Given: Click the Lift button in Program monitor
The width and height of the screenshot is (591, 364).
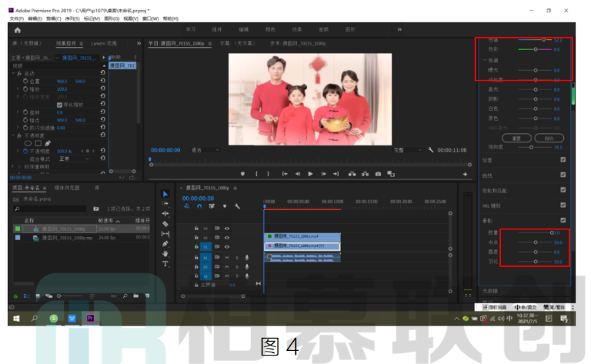Looking at the screenshot, I should click(352, 174).
